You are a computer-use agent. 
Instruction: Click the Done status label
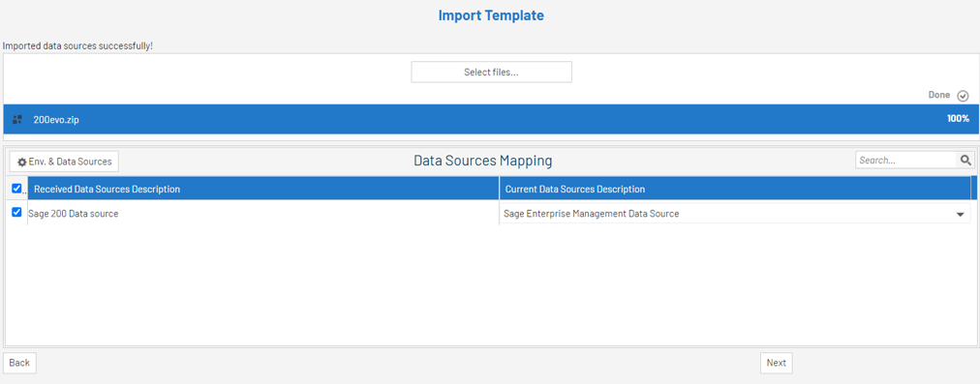(938, 95)
